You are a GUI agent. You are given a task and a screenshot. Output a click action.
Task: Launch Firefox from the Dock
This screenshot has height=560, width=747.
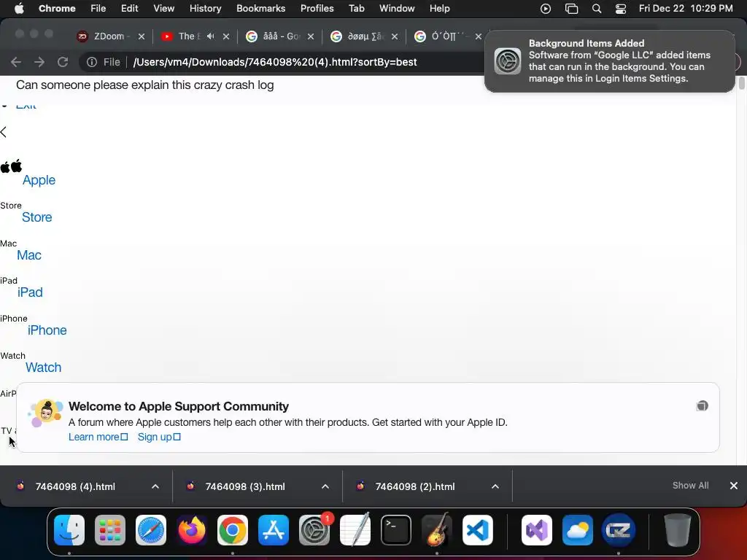pos(192,530)
